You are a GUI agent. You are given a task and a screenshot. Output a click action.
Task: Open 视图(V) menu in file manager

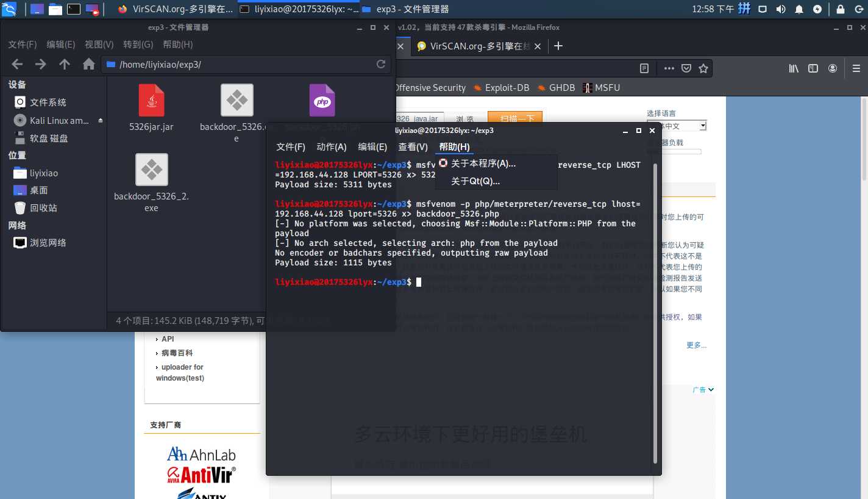pyautogui.click(x=99, y=45)
